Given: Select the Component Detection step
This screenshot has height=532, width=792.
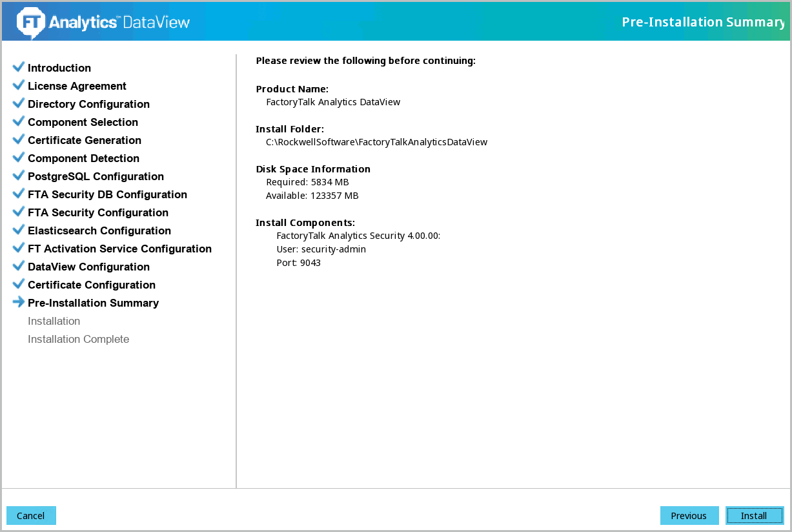Looking at the screenshot, I should [x=83, y=158].
